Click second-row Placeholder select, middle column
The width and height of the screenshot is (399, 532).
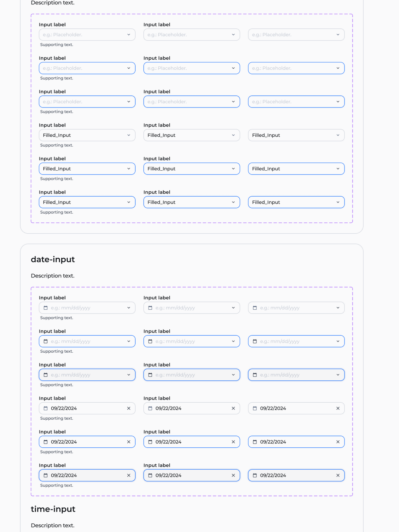[x=192, y=68]
